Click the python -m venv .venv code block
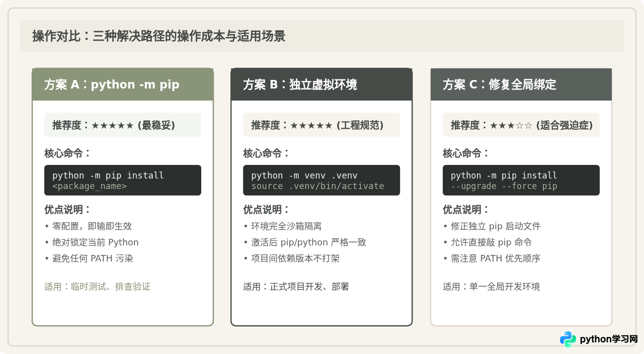This screenshot has height=354, width=644. [321, 181]
